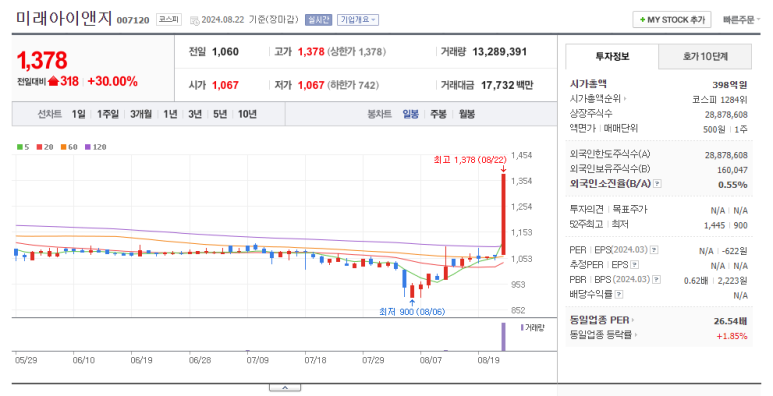Click the large 08/22 volume bar
Screen dimensions: 773x396
point(503,337)
